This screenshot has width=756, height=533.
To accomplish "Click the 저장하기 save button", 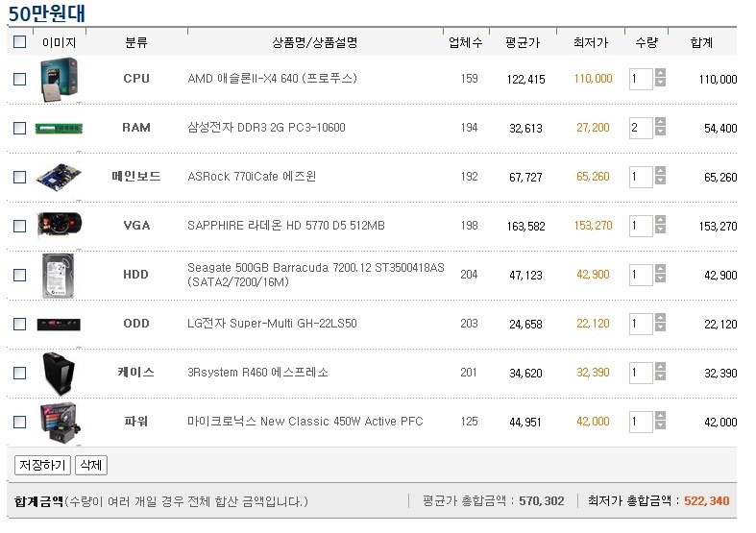I will click(x=42, y=465).
